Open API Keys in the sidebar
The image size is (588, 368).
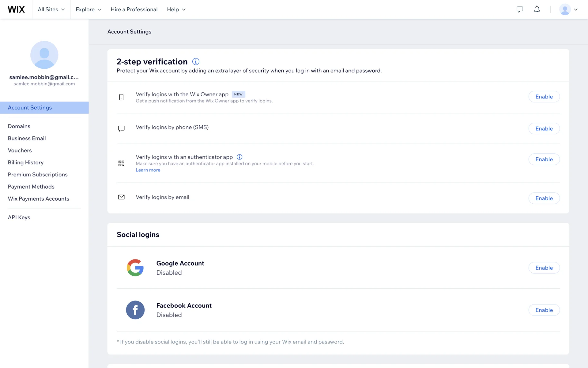pyautogui.click(x=19, y=217)
